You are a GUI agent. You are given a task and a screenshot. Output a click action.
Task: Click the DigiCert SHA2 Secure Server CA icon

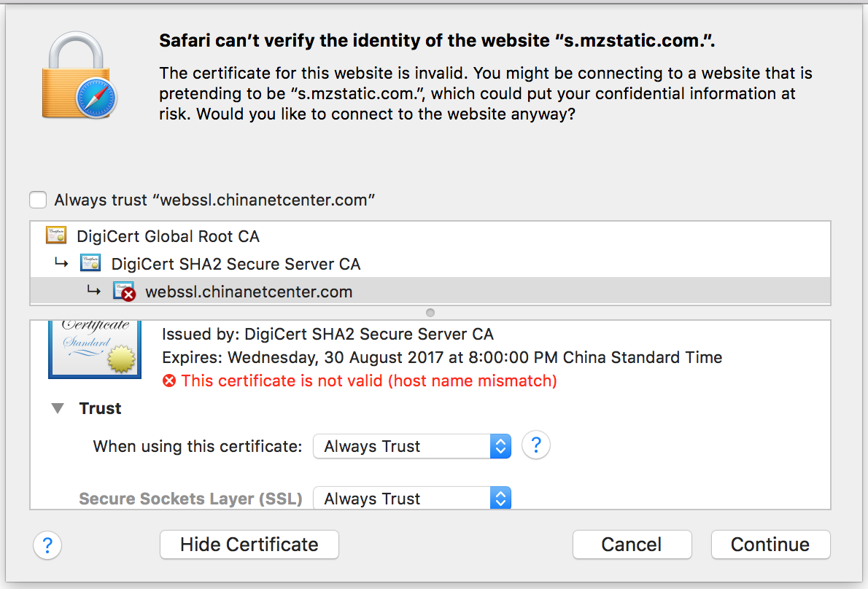point(90,263)
